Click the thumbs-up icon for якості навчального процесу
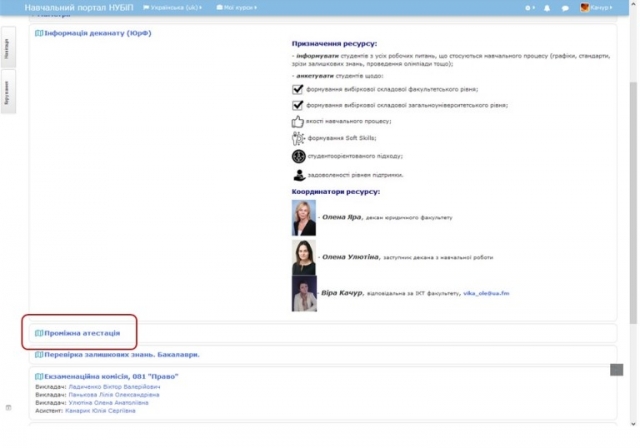This screenshot has height=448, width=640. click(298, 121)
